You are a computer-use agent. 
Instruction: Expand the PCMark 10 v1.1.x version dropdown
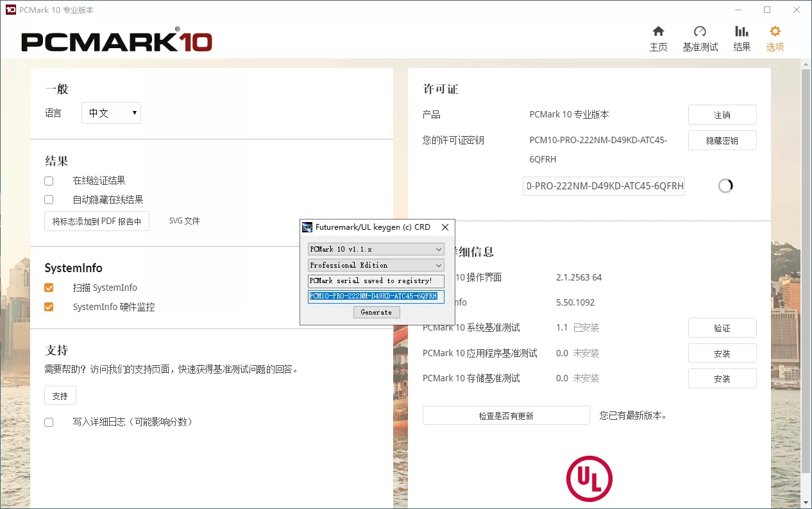point(375,249)
